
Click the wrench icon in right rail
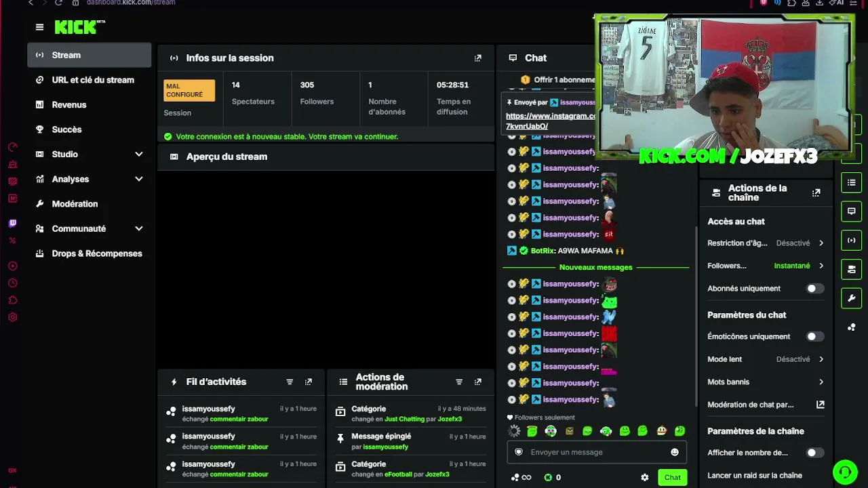pyautogui.click(x=851, y=298)
